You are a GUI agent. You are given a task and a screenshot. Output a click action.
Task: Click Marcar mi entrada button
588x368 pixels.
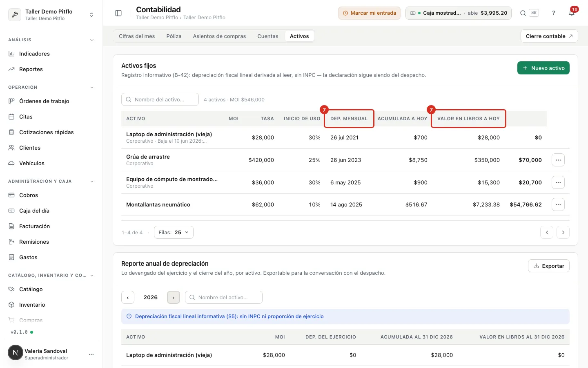point(369,13)
